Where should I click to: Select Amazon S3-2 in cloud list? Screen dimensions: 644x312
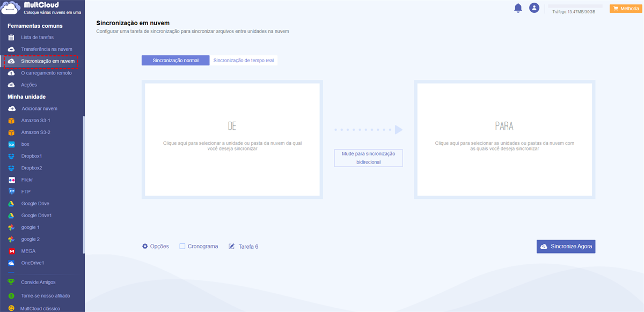point(36,132)
